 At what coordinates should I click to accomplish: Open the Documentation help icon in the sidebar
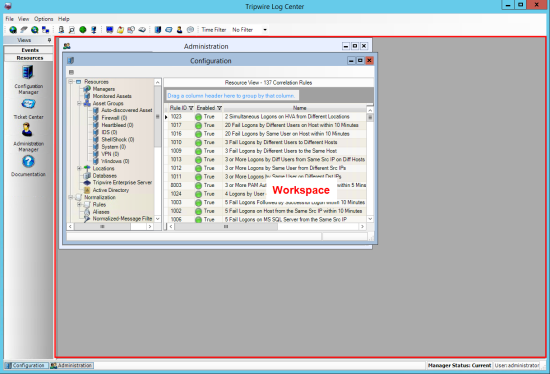(x=28, y=166)
